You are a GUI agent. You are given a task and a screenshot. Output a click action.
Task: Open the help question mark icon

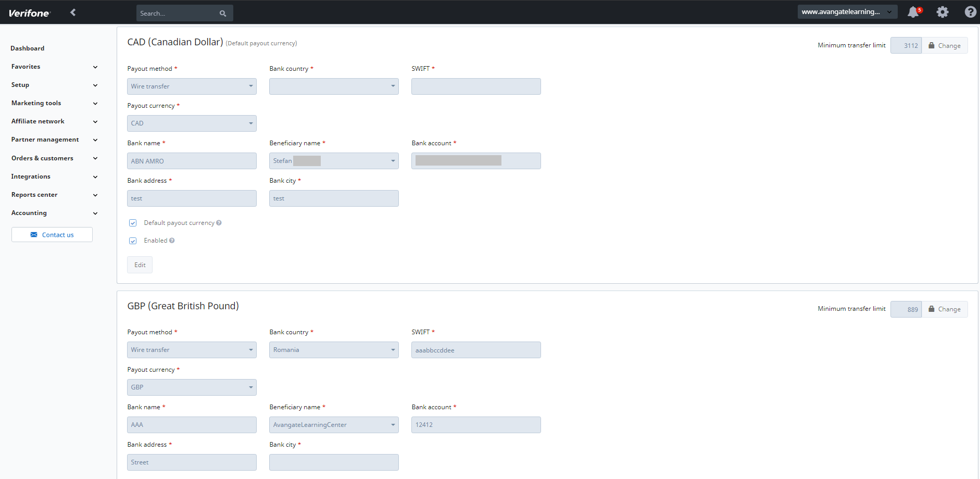click(970, 12)
